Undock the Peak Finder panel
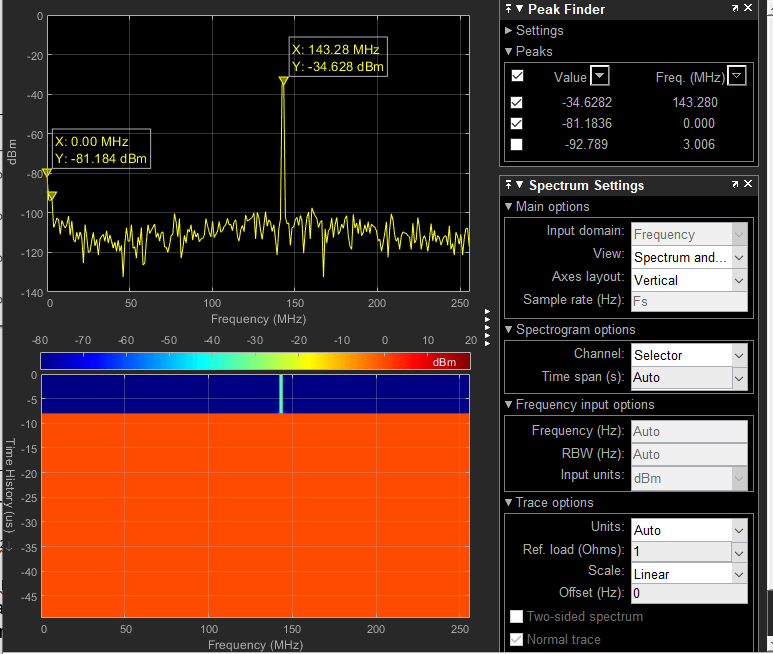Screen dimensions: 773x654 click(735, 9)
